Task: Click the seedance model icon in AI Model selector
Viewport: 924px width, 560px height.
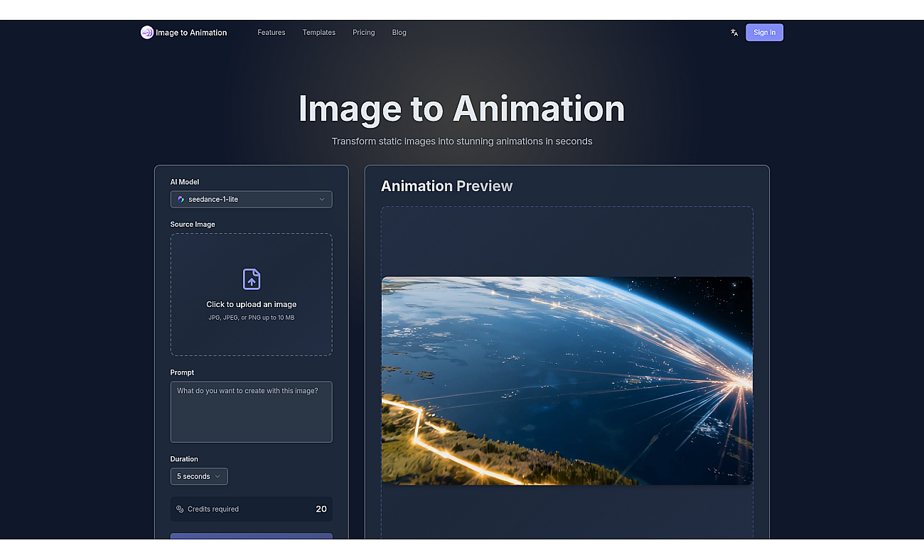Action: [x=180, y=199]
